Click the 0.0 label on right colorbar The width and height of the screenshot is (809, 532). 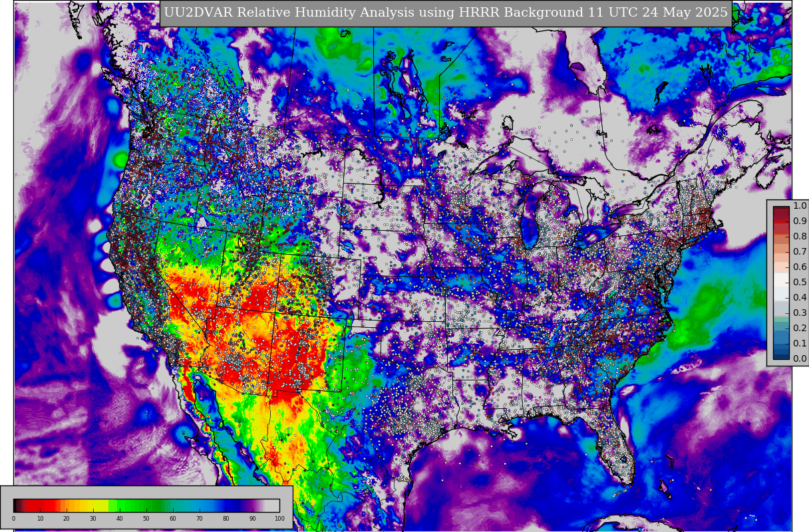point(800,358)
